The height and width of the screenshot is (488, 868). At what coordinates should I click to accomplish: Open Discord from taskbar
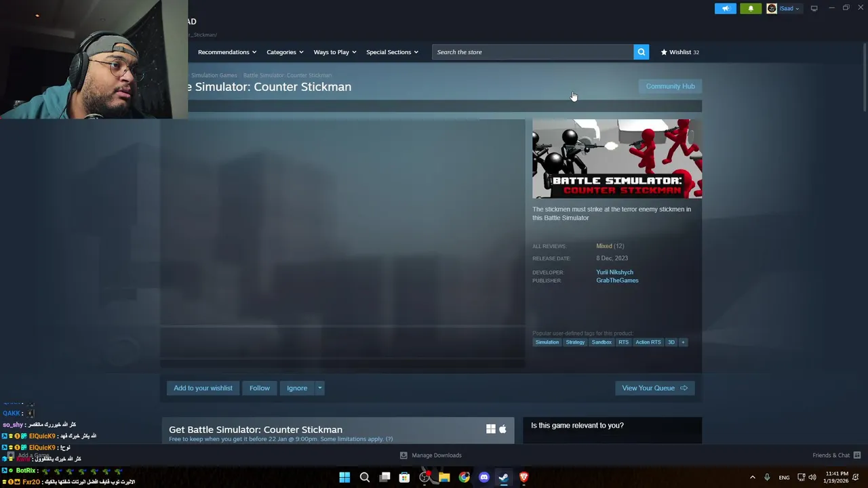484,477
